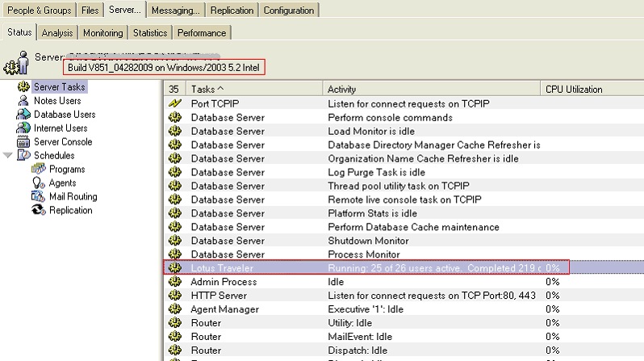Viewport: 644px width, 361px height.
Task: Select Agents under Schedules
Action: [x=62, y=183]
